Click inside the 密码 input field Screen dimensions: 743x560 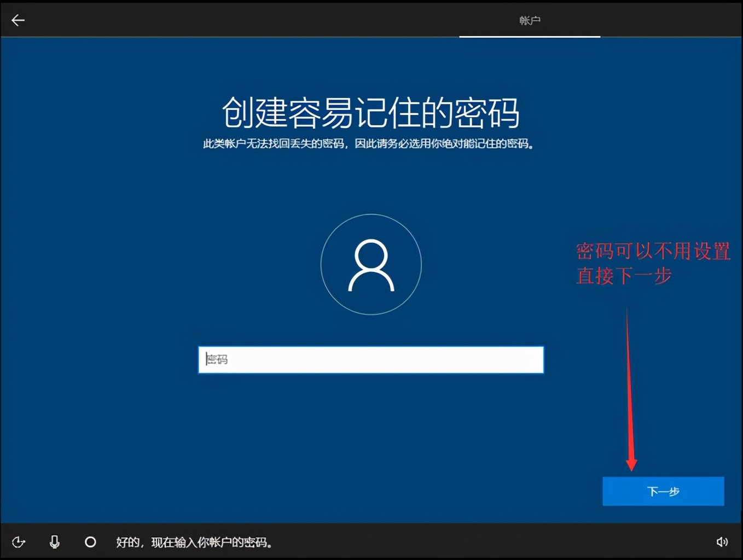371,360
